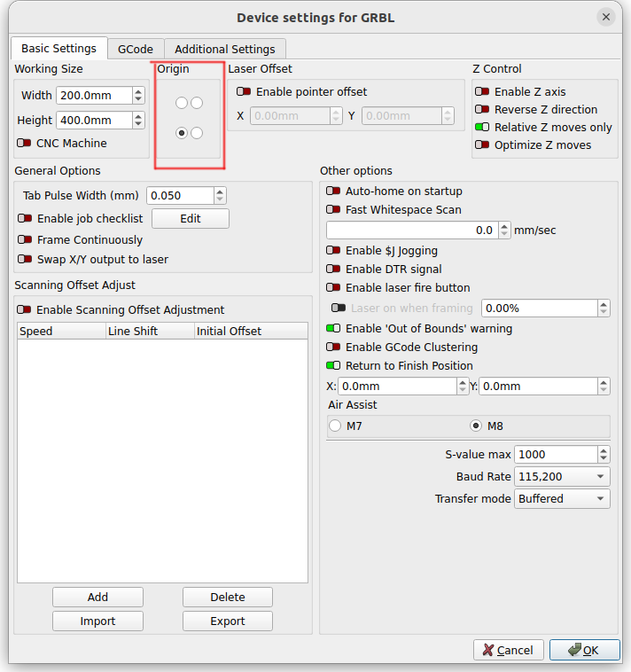Click the Tab Pulse Width field
The width and height of the screenshot is (631, 672).
[x=180, y=195]
